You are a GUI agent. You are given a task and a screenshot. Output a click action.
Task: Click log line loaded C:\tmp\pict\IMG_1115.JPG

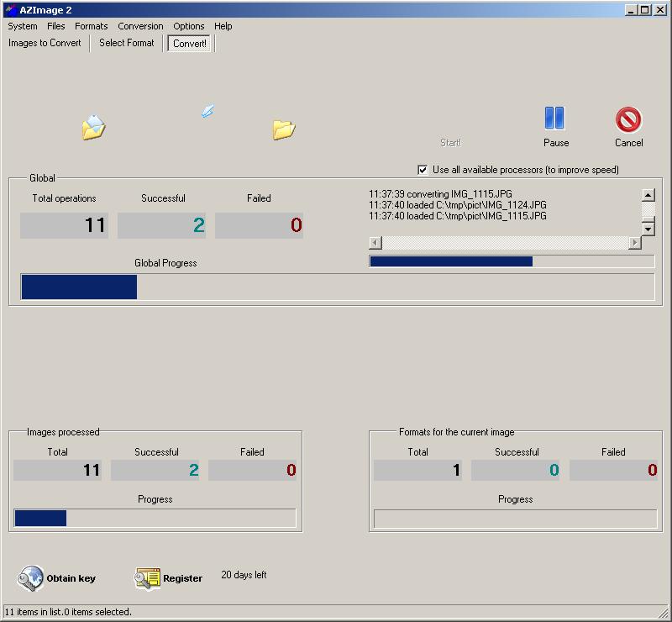point(457,216)
